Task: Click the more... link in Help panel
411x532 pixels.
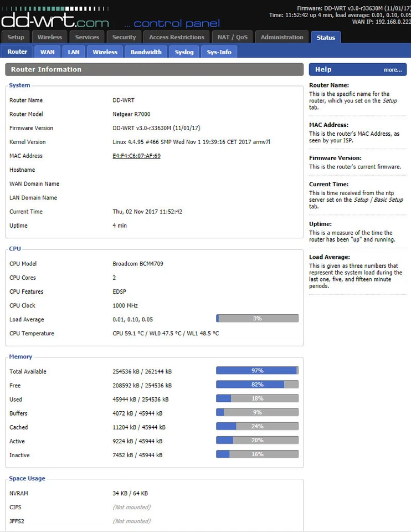Action: [392, 69]
